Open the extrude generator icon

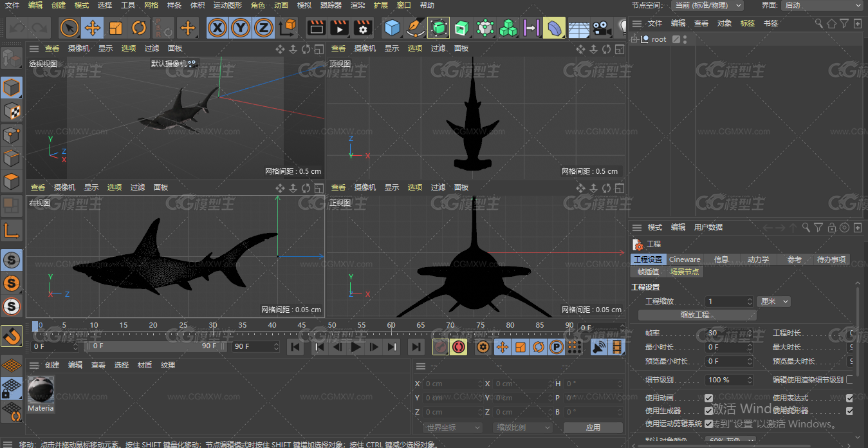461,28
